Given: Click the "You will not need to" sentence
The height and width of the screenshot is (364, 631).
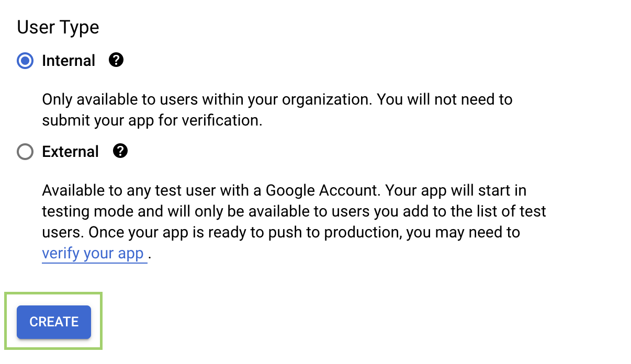Looking at the screenshot, I should coord(445,99).
